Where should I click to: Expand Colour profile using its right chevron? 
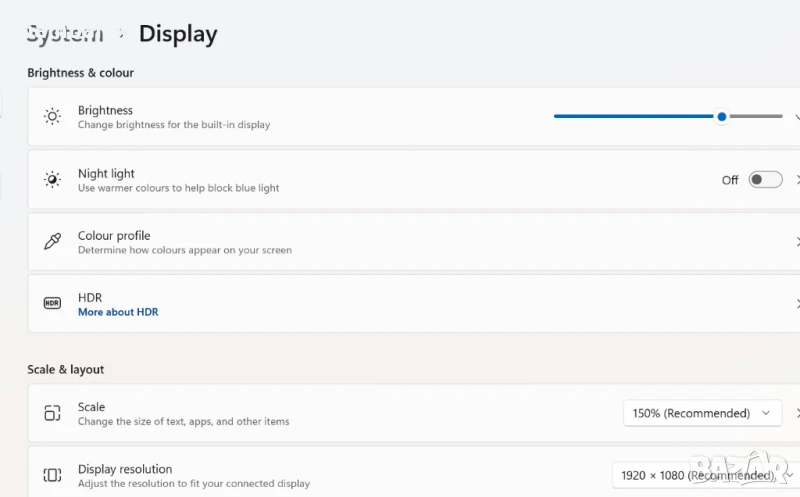point(797,242)
